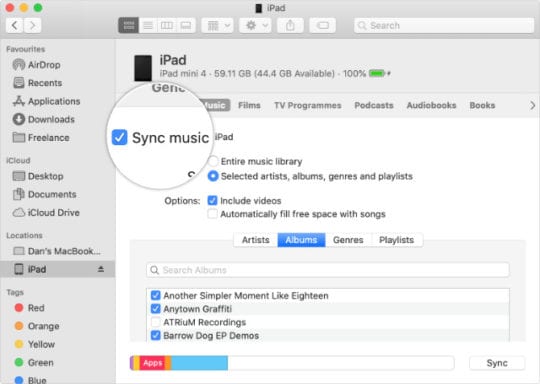Switch to the Podcasts tab

374,105
